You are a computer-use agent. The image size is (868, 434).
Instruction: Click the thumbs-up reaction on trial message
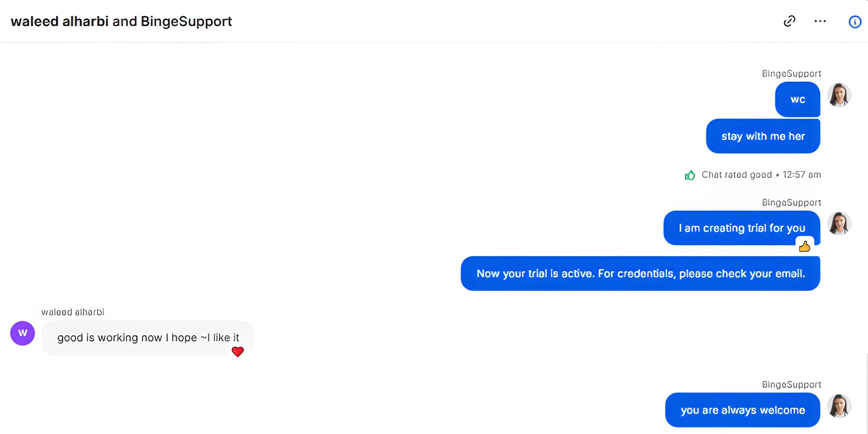point(804,246)
